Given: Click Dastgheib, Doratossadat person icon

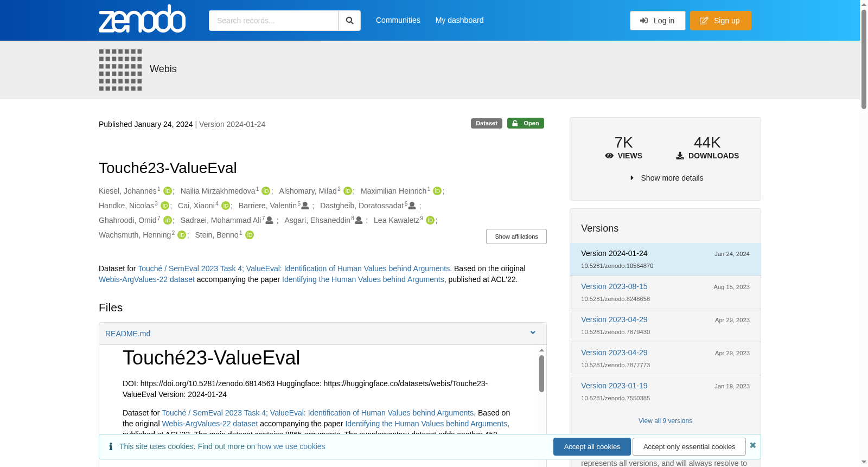Looking at the screenshot, I should [412, 206].
